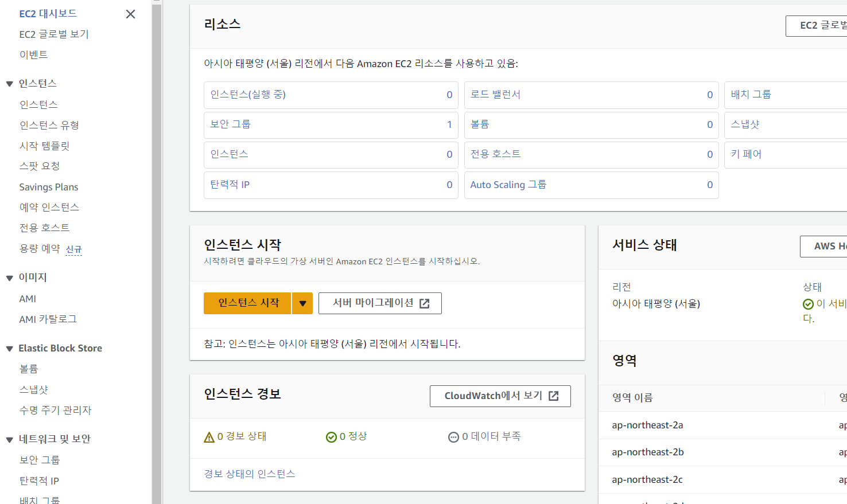847x504 pixels.
Task: Click the green check 정상 icon
Action: pos(331,437)
